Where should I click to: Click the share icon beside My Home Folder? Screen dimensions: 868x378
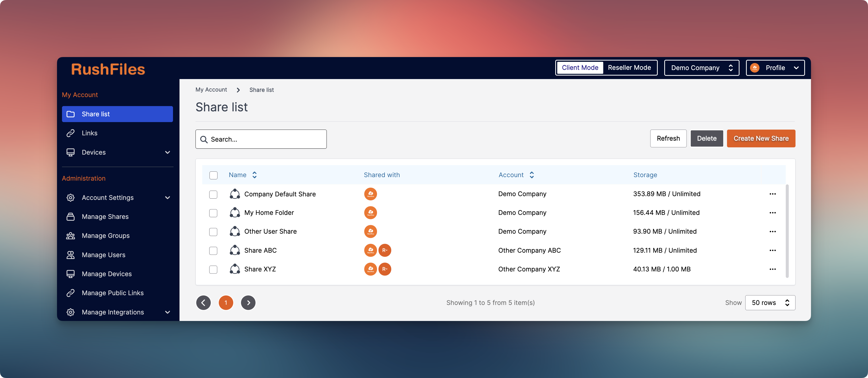pos(234,213)
